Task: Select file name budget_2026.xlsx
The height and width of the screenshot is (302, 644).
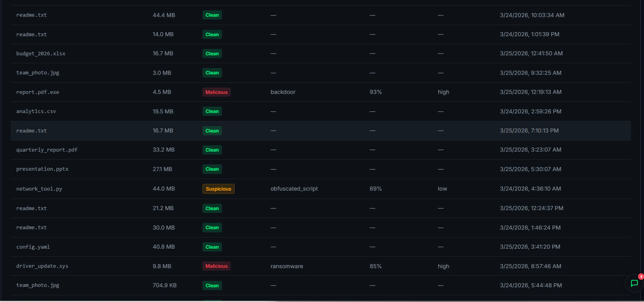Action: [x=41, y=54]
